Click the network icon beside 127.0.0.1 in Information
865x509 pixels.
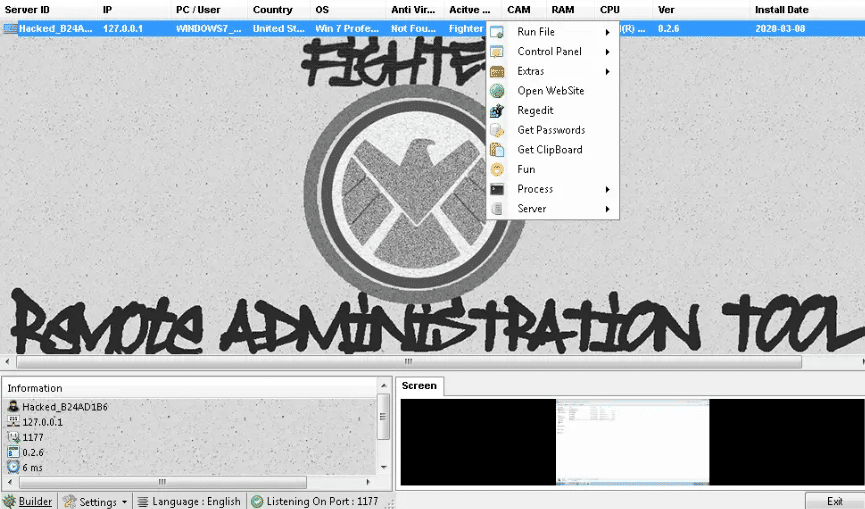(x=13, y=422)
